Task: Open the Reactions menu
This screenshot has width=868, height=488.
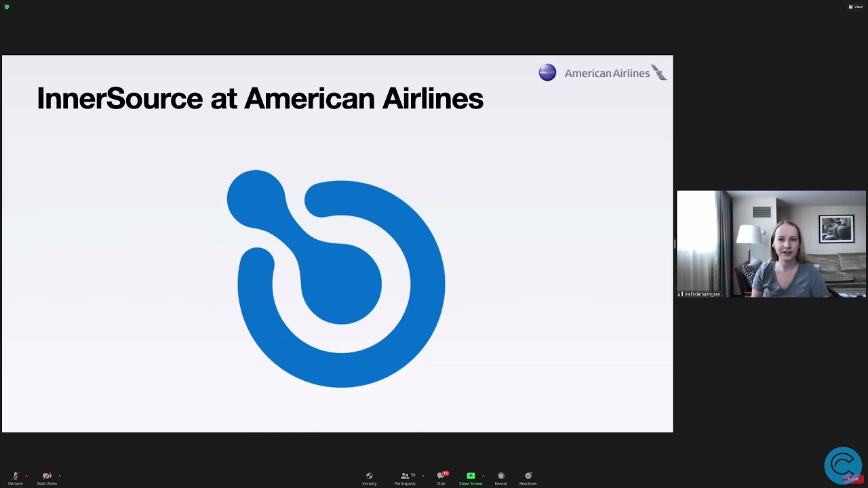Action: (x=528, y=479)
